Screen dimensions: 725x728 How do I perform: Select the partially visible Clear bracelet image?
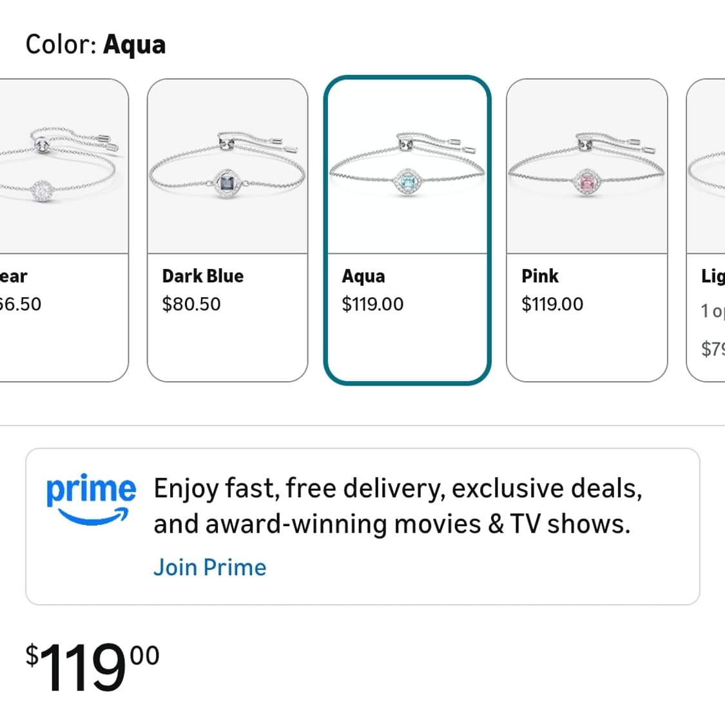[58, 167]
